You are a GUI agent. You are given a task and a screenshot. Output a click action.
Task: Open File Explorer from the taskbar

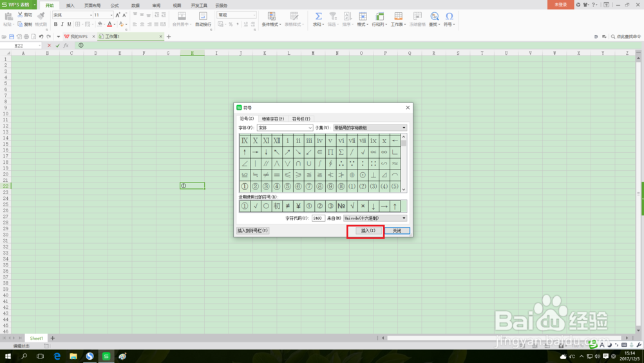tap(73, 356)
